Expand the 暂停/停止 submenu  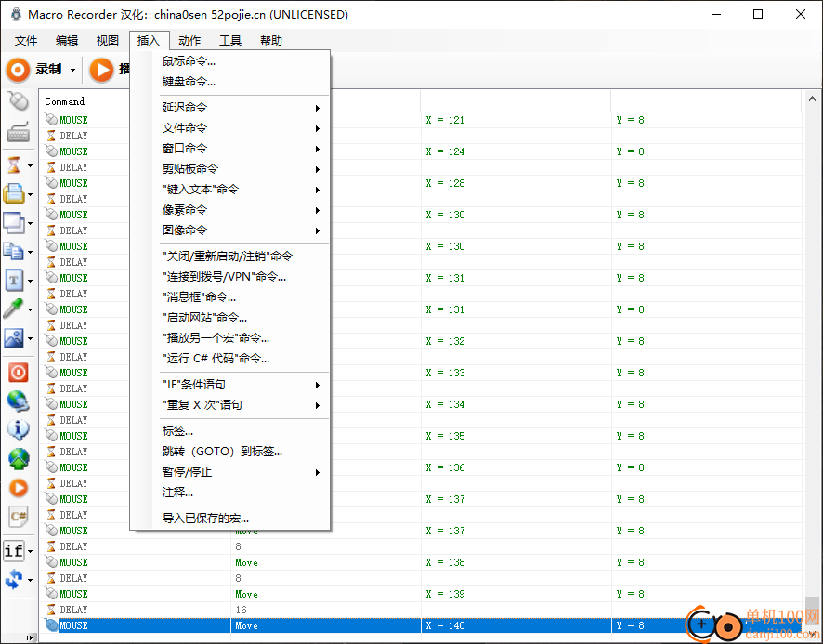pyautogui.click(x=229, y=472)
